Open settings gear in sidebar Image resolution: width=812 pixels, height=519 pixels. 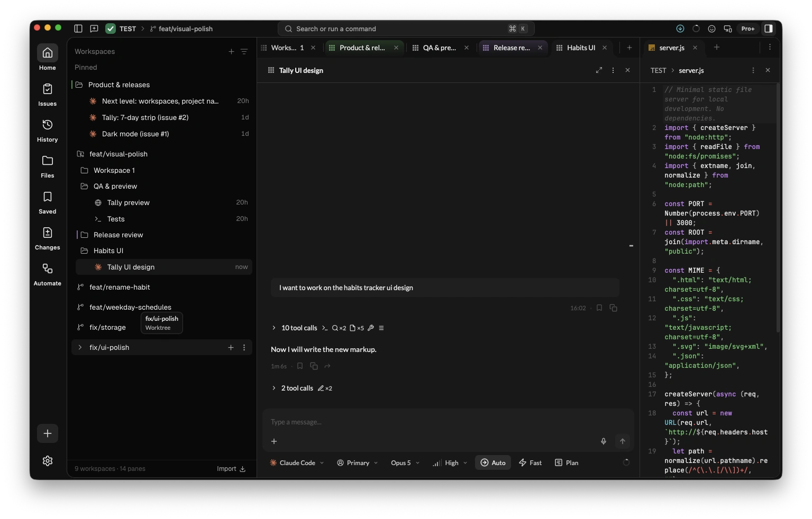coord(48,461)
